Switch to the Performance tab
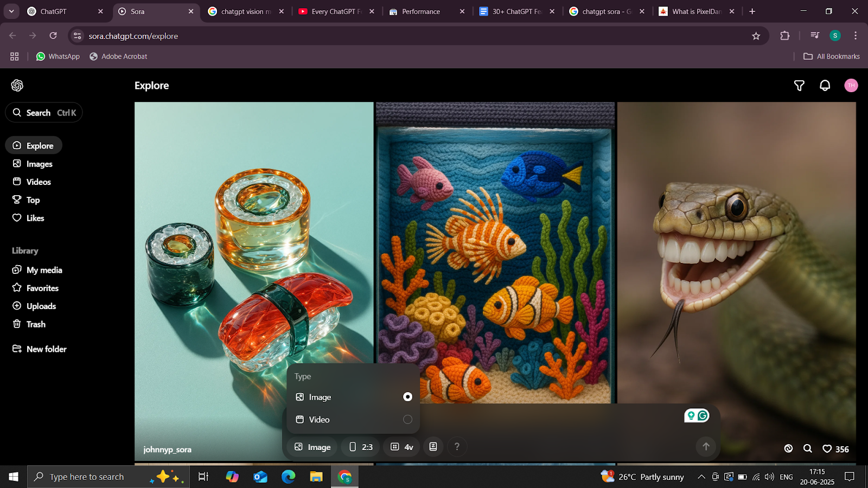The height and width of the screenshot is (488, 868). (x=427, y=11)
